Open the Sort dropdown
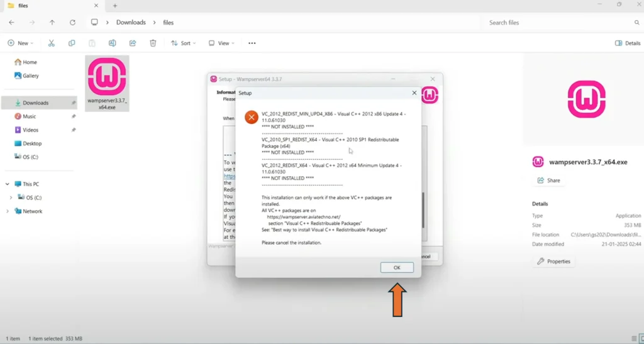 183,43
